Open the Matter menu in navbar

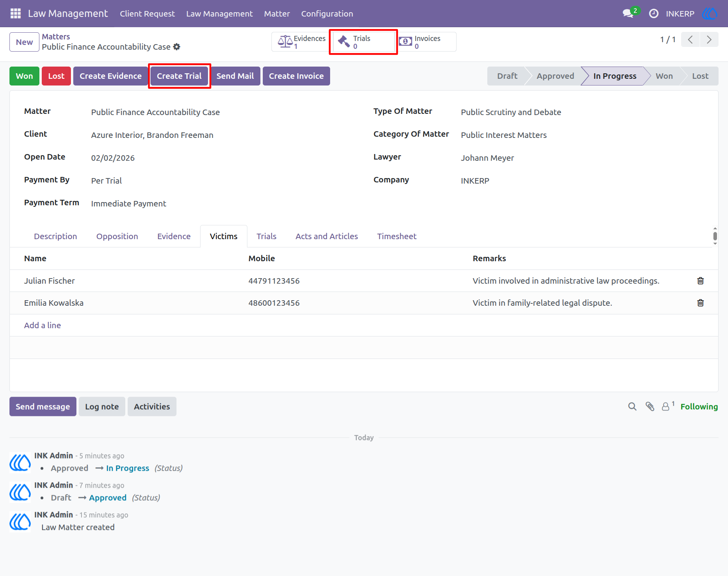[x=277, y=14]
